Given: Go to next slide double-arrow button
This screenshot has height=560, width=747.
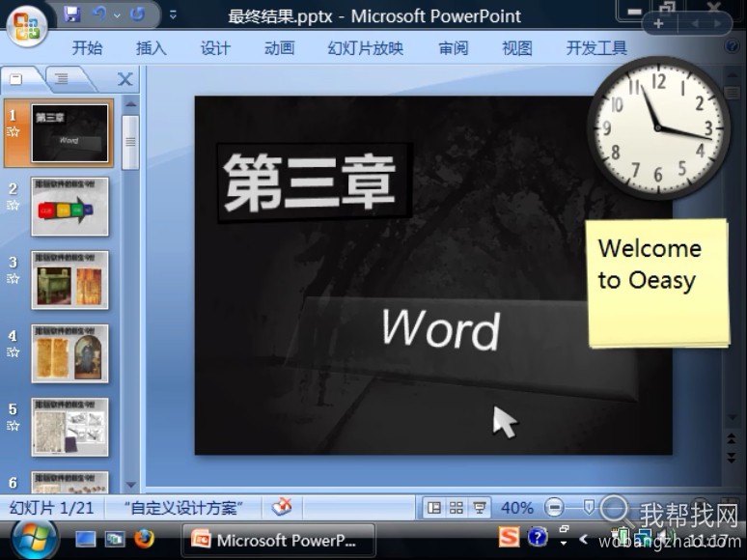Looking at the screenshot, I should (x=732, y=458).
